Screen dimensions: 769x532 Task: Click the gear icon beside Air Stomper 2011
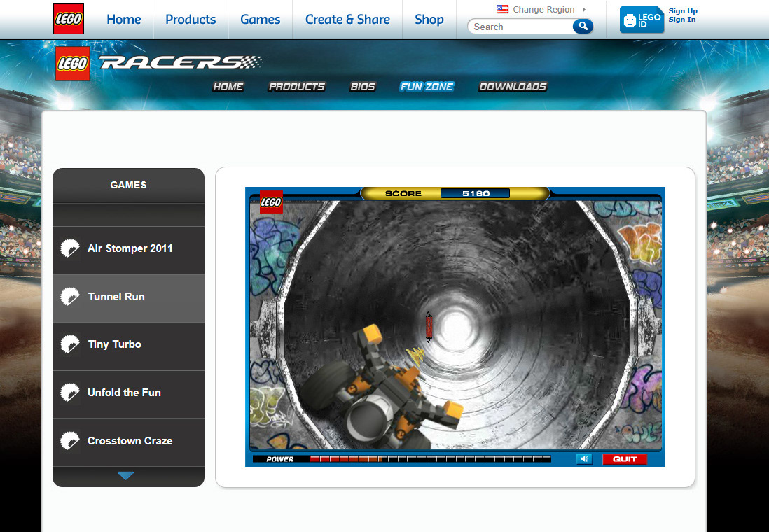tap(69, 248)
